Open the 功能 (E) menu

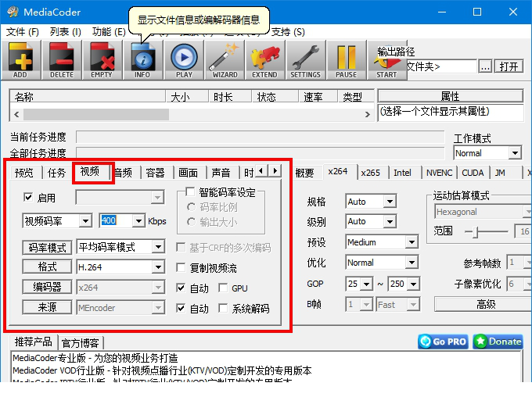click(109, 32)
